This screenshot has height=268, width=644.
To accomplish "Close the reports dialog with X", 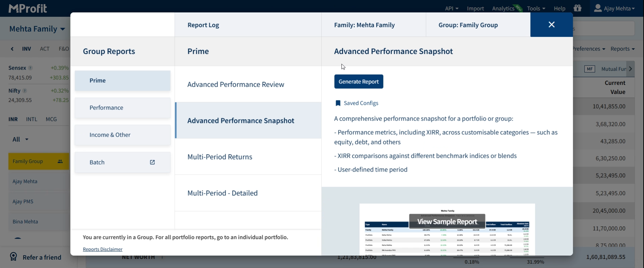I will coord(551,25).
